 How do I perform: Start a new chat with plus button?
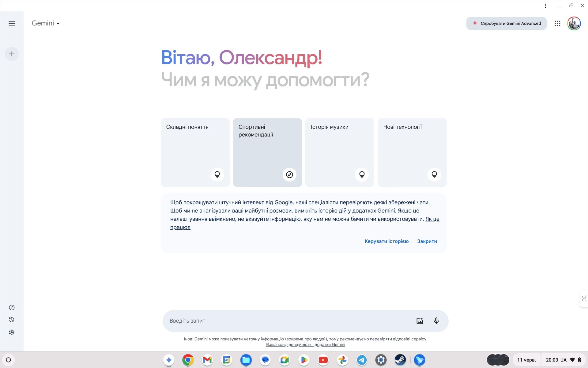(12, 54)
